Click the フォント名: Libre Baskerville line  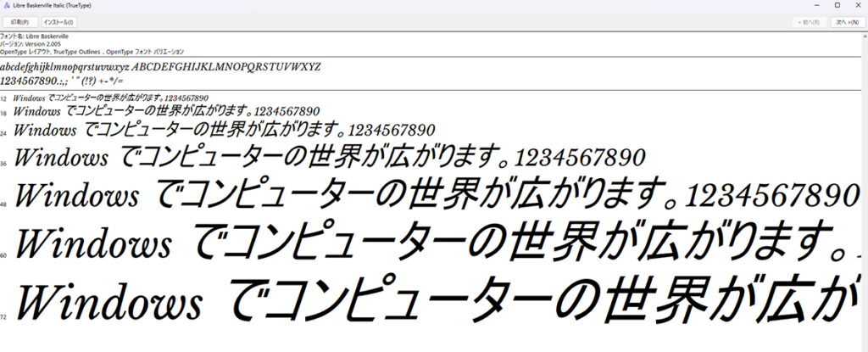(x=34, y=36)
